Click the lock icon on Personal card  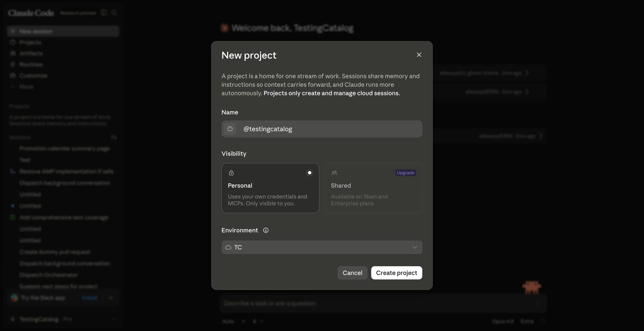pyautogui.click(x=231, y=173)
